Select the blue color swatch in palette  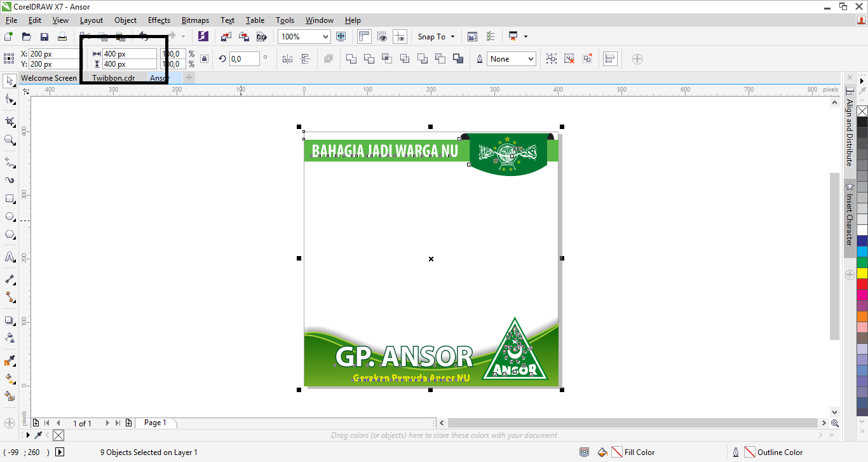coord(862,240)
